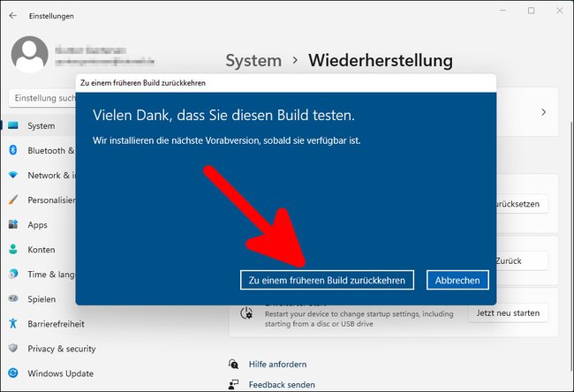Click the advanced startup power-gear icon
Screen dimensions: 574x392
[x=246, y=313]
